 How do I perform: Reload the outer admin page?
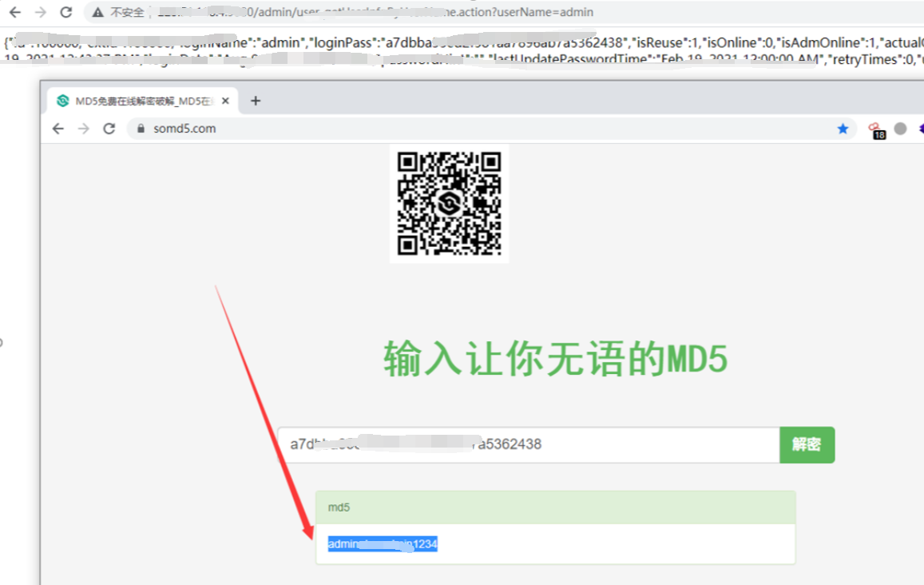click(66, 12)
